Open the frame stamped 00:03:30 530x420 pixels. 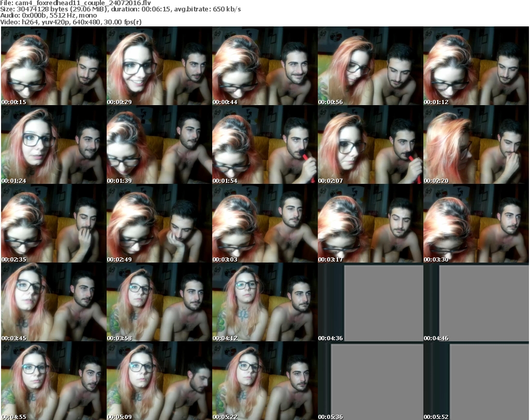(x=476, y=224)
